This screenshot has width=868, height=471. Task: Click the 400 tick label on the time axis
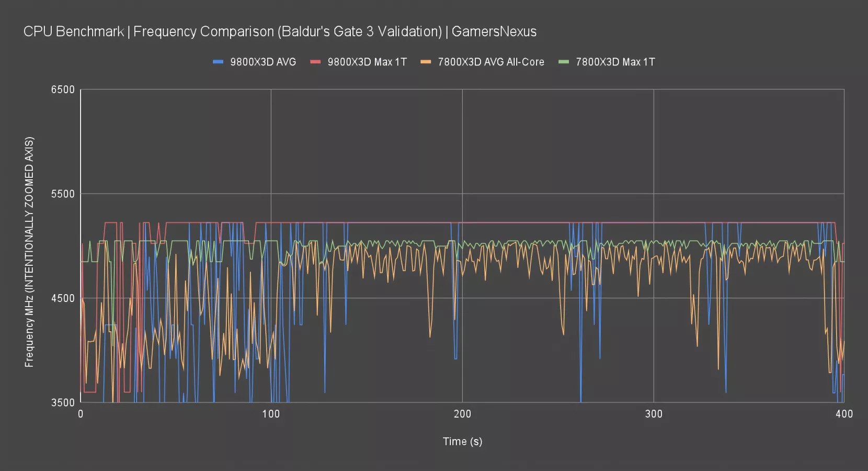844,414
